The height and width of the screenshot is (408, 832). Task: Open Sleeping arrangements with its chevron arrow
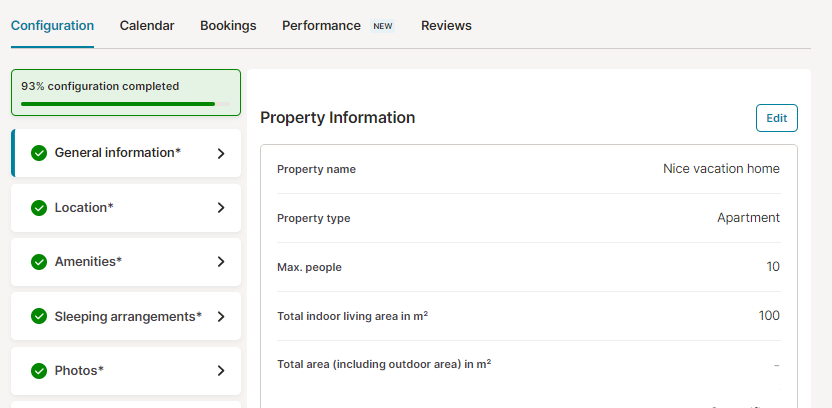221,317
